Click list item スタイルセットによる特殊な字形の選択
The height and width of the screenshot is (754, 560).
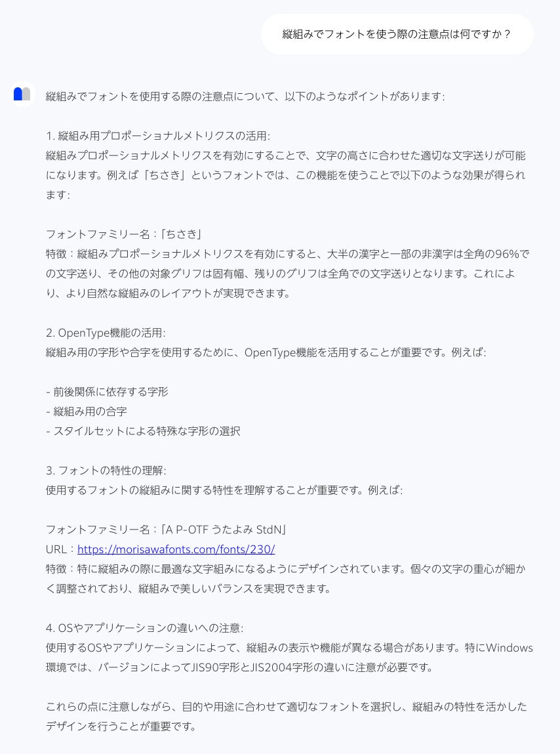pyautogui.click(x=143, y=431)
